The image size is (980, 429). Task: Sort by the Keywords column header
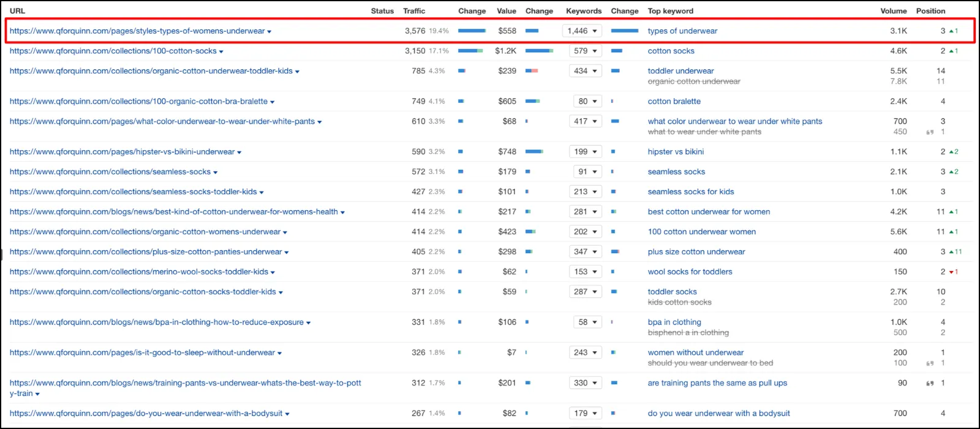pyautogui.click(x=584, y=11)
